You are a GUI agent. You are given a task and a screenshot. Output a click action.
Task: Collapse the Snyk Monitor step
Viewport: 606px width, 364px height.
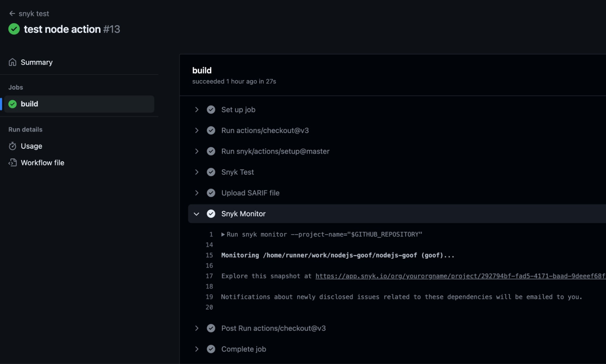tap(197, 214)
